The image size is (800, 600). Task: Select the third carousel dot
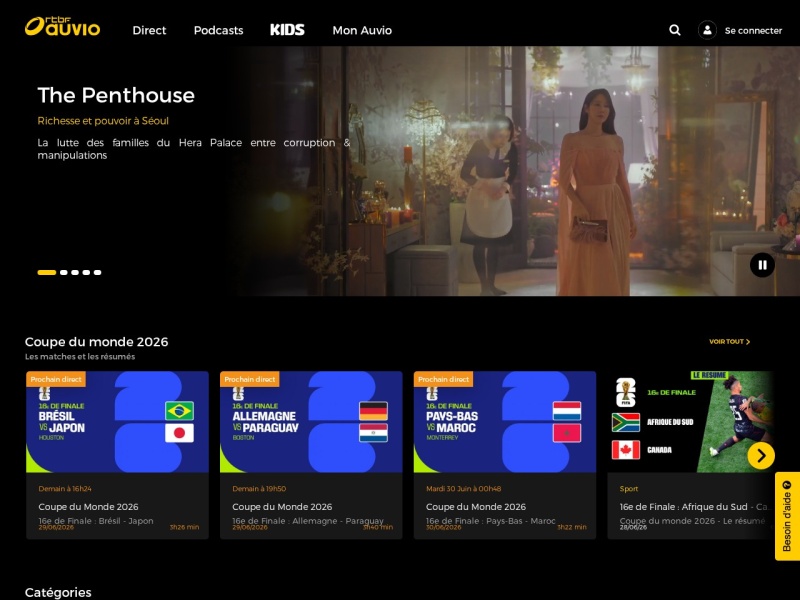pyautogui.click(x=75, y=272)
